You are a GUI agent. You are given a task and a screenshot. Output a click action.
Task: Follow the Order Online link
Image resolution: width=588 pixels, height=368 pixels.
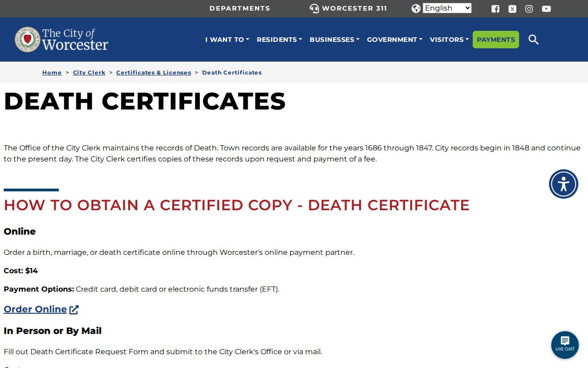[35, 309]
